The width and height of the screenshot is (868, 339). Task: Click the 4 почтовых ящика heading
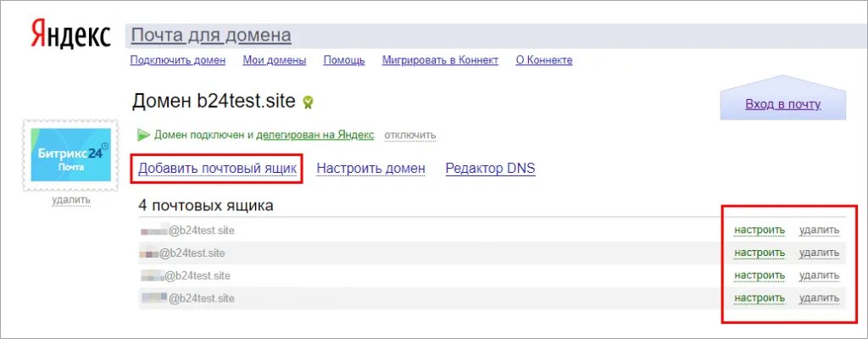pyautogui.click(x=205, y=206)
